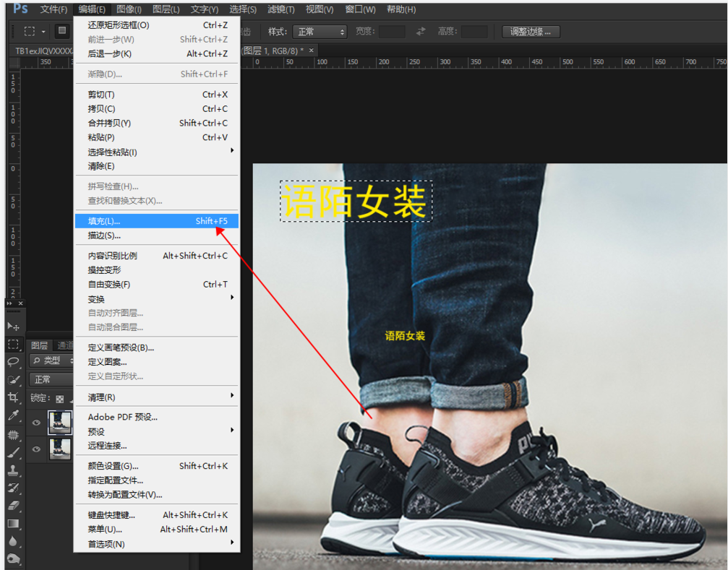Open the 样式 dropdown set to 正常

pos(320,32)
